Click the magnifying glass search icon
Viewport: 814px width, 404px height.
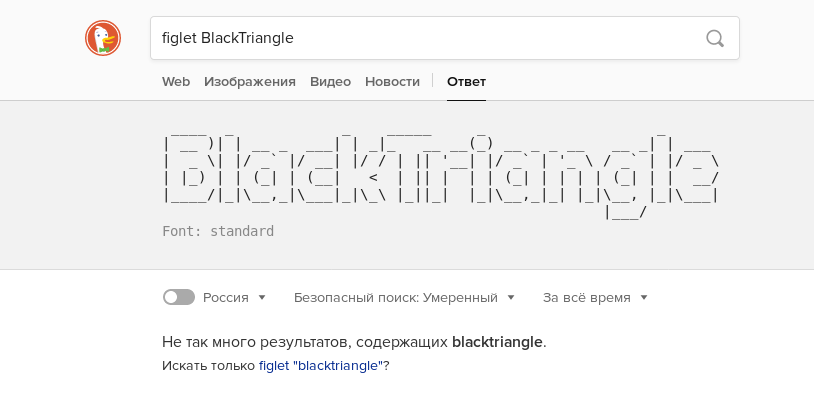click(715, 39)
